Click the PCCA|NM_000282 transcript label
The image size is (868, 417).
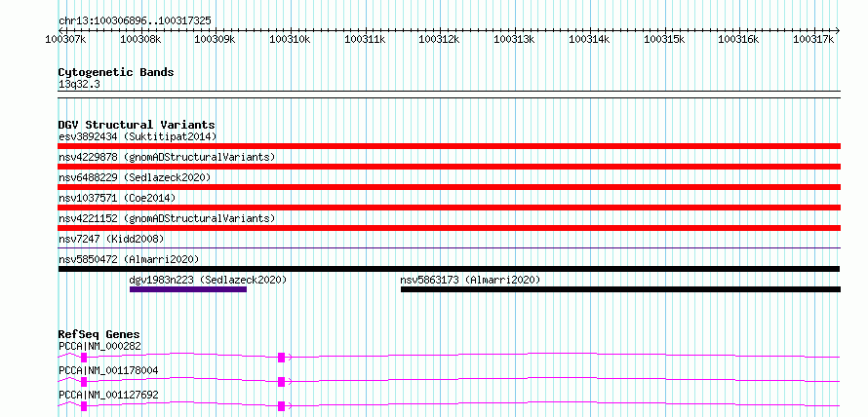tap(99, 347)
